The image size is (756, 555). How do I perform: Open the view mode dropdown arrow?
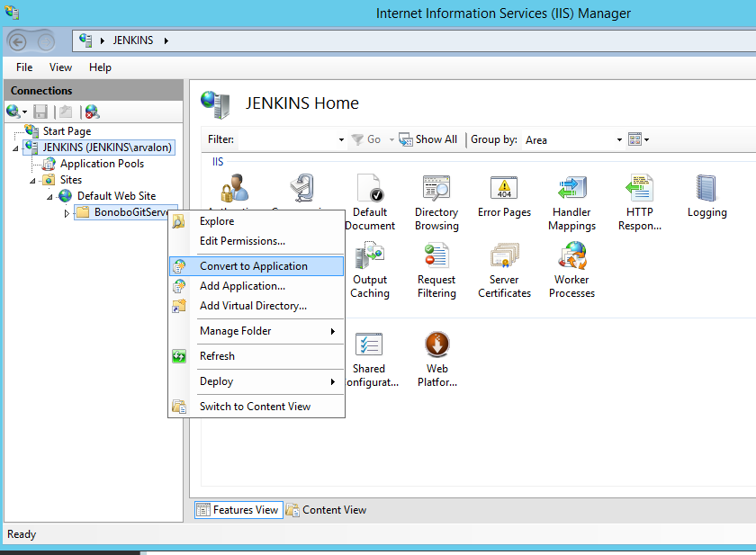coord(647,139)
